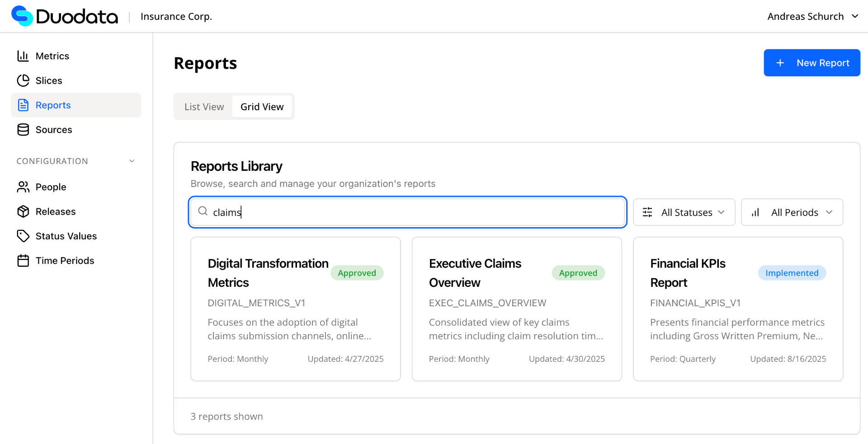Open Time Periods via the calendar icon
868x444 pixels.
pos(23,260)
